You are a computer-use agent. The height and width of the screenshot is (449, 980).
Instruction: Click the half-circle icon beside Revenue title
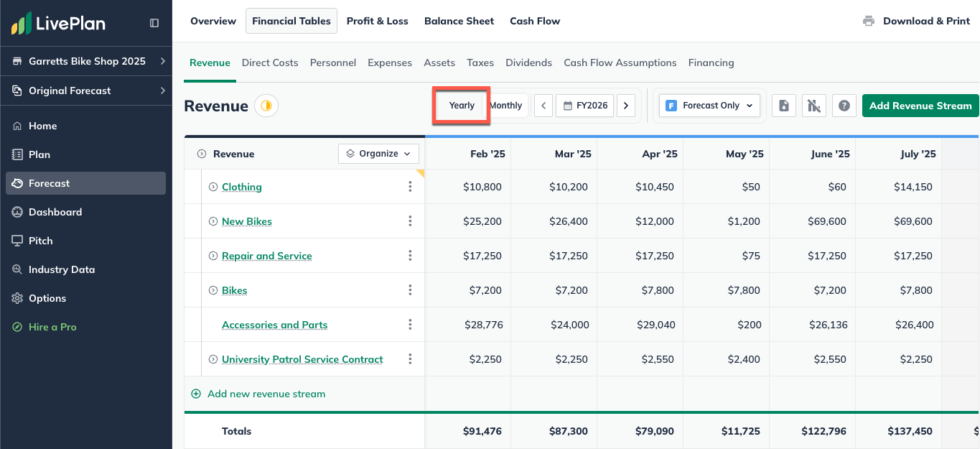266,106
